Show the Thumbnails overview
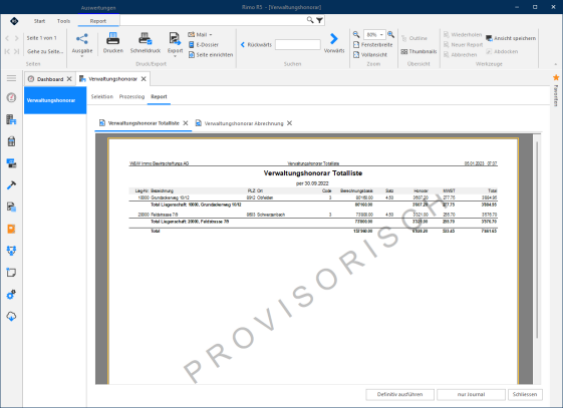Screen dimensions: 563x408 pyautogui.click(x=419, y=51)
